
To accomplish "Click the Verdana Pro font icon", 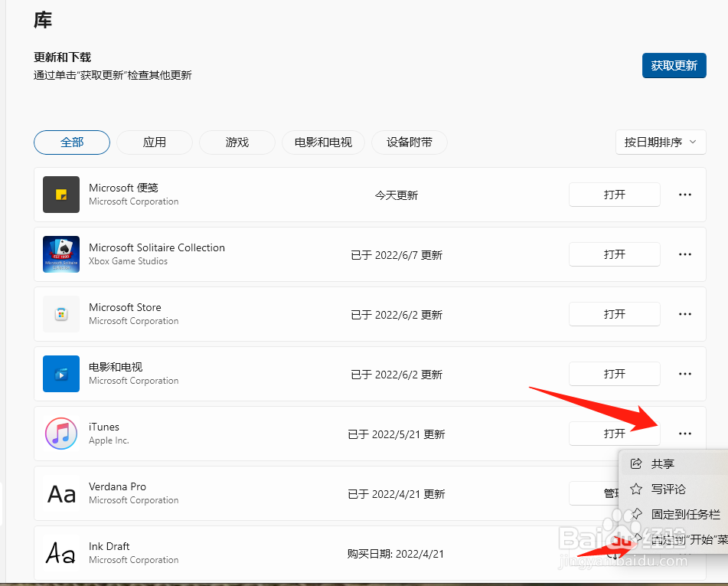I will pyautogui.click(x=61, y=493).
